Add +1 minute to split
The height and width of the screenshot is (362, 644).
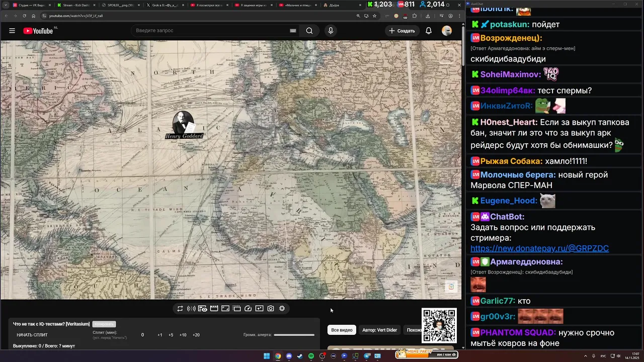pos(160,335)
